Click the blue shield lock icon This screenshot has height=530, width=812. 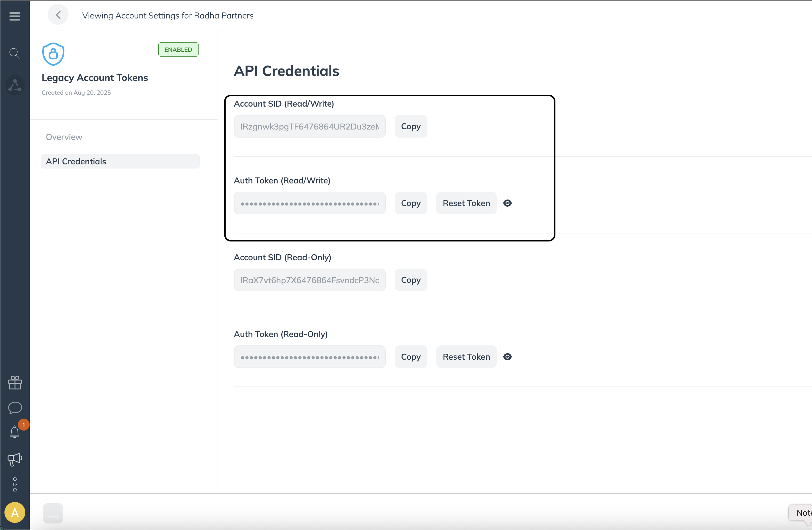point(53,54)
